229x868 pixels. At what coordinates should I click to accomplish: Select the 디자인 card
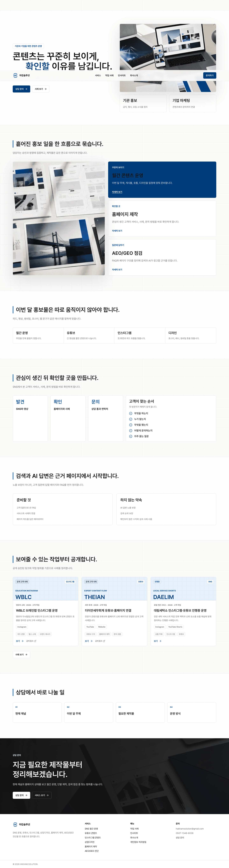191,335
